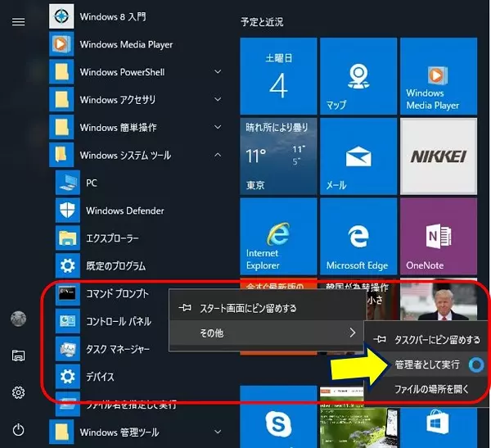Click the Windows 簡単操作 folder icon

(x=61, y=127)
